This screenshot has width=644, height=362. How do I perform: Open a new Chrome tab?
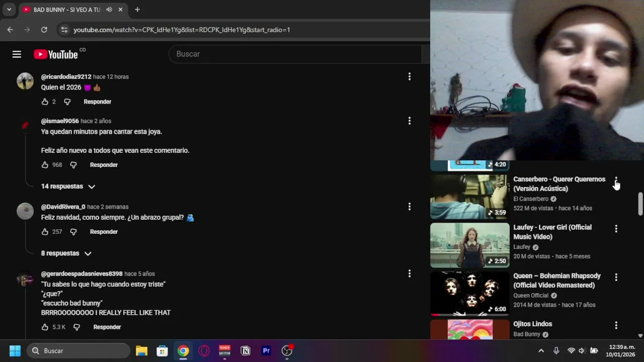tap(137, 10)
